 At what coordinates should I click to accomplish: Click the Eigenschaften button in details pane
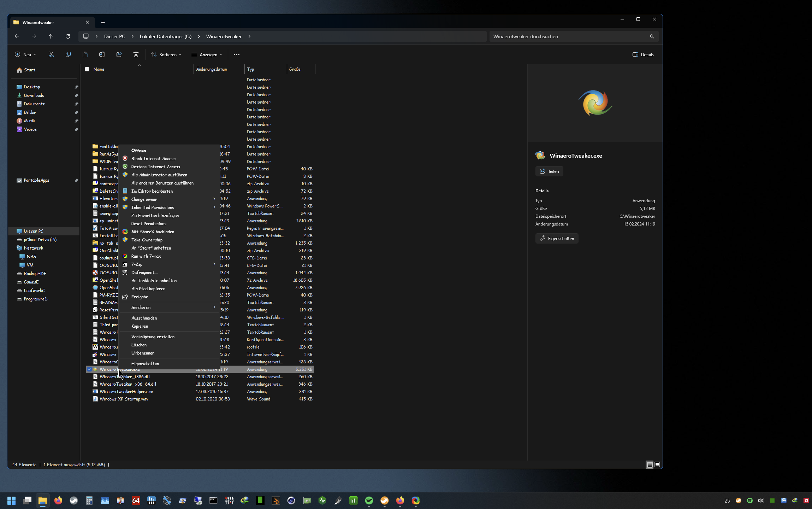(557, 239)
